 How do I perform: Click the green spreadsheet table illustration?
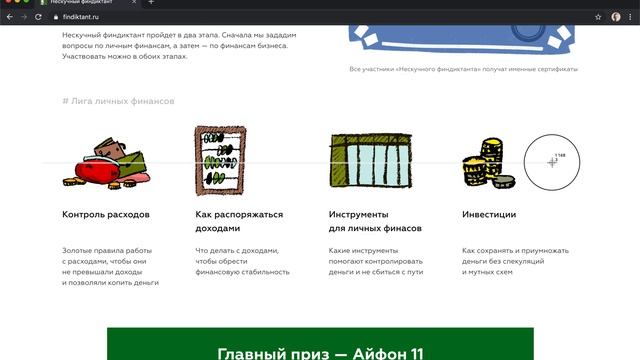pyautogui.click(x=371, y=161)
